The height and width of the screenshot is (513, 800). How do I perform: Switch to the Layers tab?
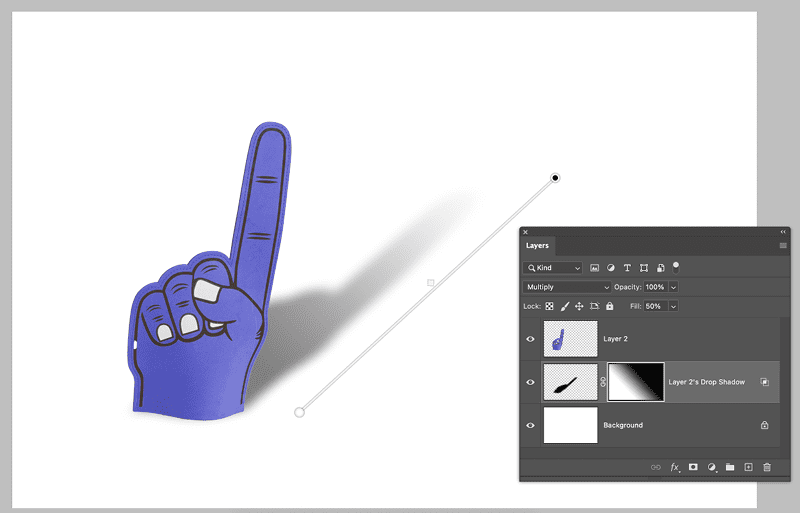tap(537, 246)
